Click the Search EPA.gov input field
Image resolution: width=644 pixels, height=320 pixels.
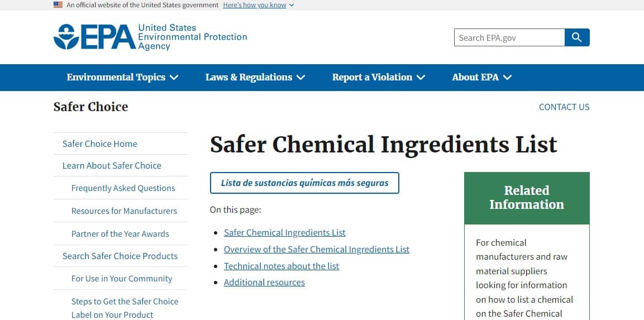click(x=509, y=37)
